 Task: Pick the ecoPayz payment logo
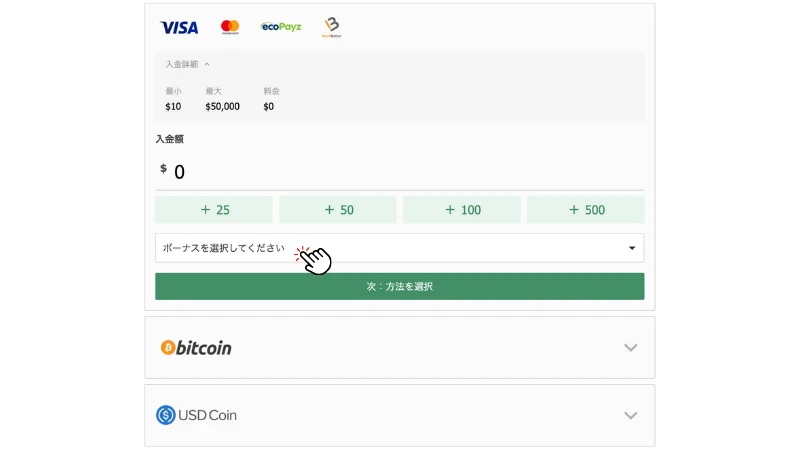click(x=280, y=27)
